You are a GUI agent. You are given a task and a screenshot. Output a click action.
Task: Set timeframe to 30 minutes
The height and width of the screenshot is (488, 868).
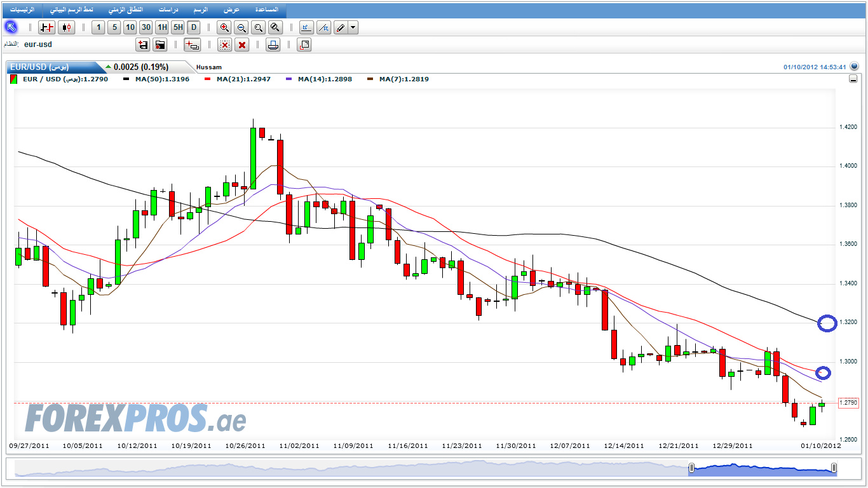tap(146, 27)
